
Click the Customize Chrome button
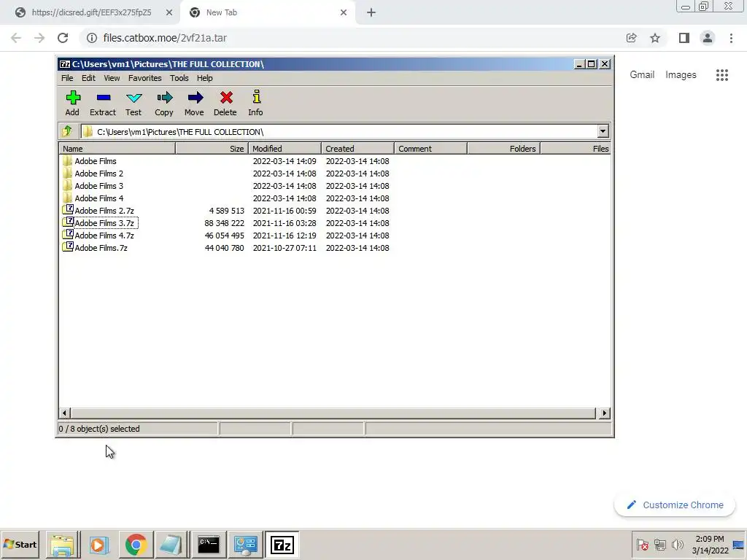tap(675, 505)
